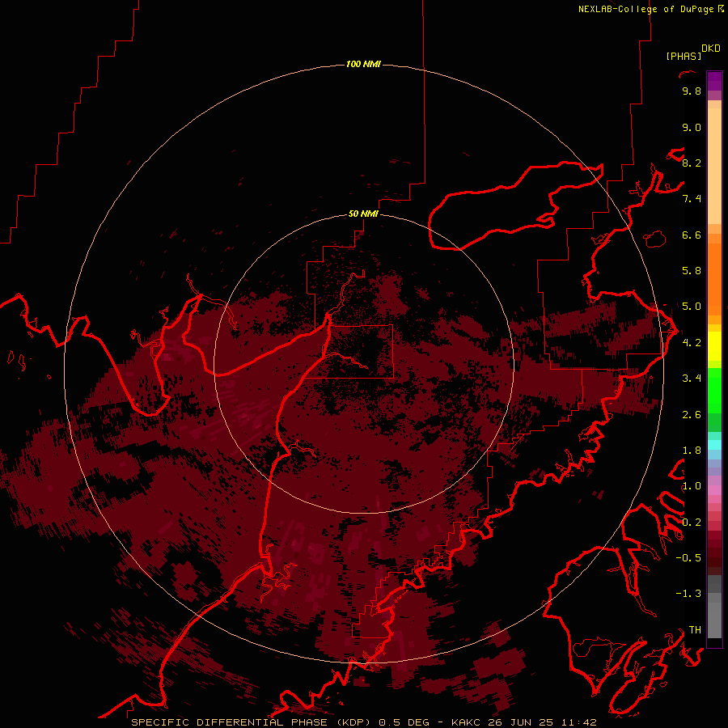Click the "11:42" timestamp in the caption
The width and height of the screenshot is (728, 728).
(x=578, y=722)
